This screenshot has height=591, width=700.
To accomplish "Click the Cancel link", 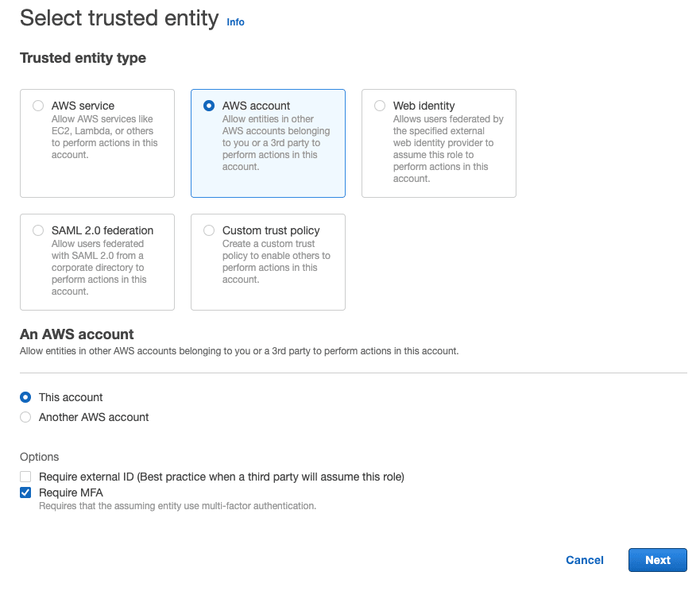I will 584,559.
